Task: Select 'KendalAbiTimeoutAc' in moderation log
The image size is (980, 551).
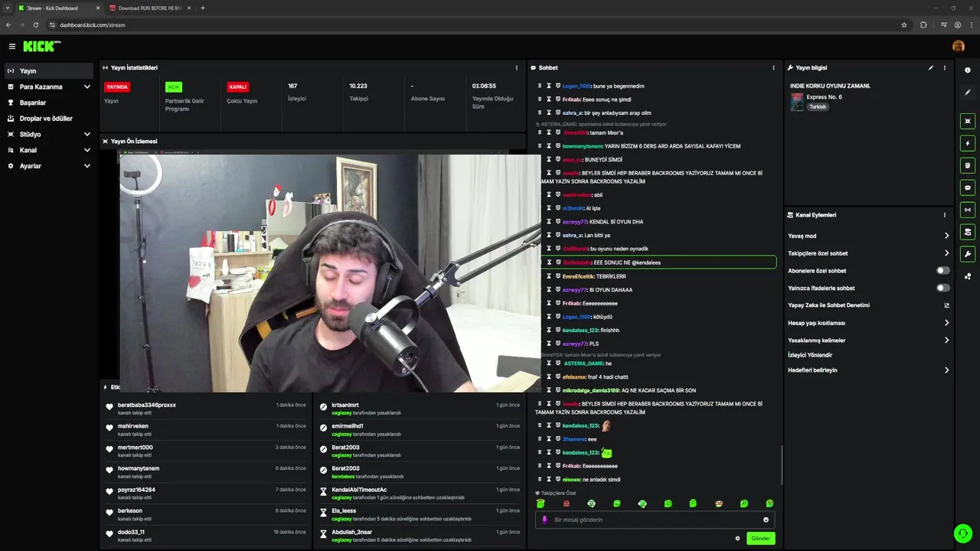Action: tap(359, 490)
